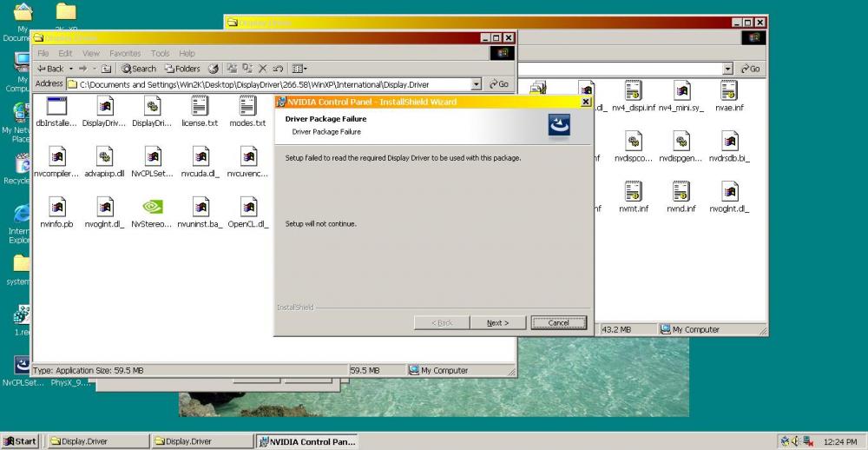The height and width of the screenshot is (450, 868).
Task: Select the dbInstalle... file icon
Action: (56, 113)
